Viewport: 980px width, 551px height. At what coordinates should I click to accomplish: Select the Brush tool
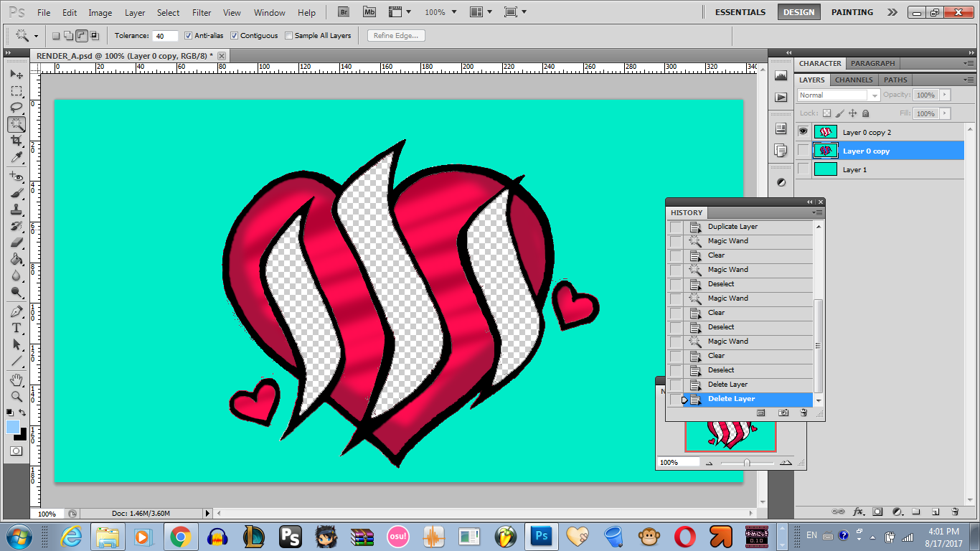pyautogui.click(x=17, y=193)
